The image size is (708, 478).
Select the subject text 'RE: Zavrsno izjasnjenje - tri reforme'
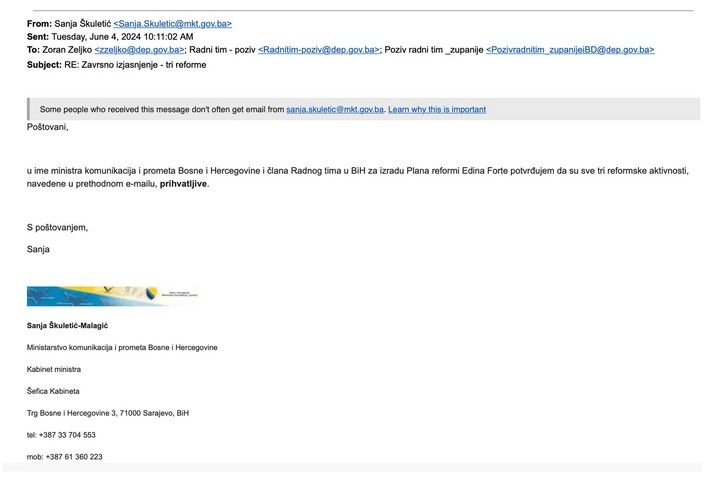coord(135,65)
